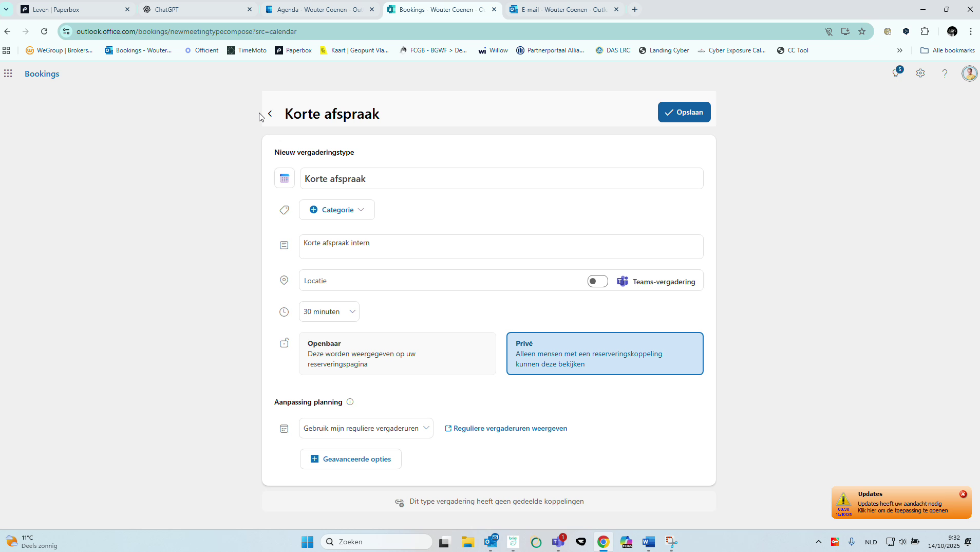Click the back arrow next to Korte afspraak
980x552 pixels.
(270, 114)
